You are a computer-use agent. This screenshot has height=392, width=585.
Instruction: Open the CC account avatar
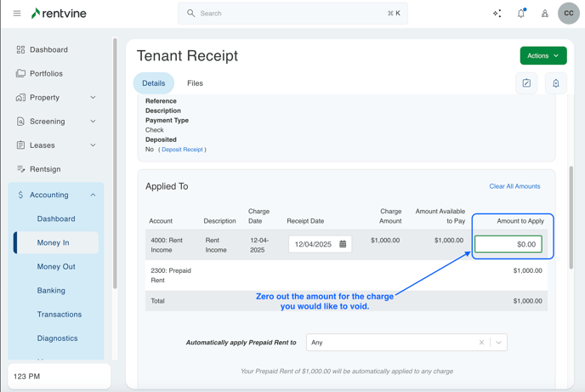coord(569,14)
